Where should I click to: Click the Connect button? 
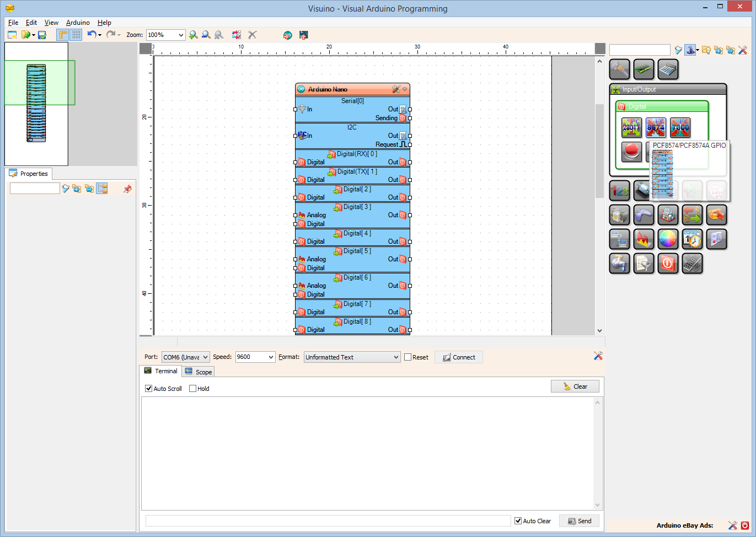click(x=458, y=357)
